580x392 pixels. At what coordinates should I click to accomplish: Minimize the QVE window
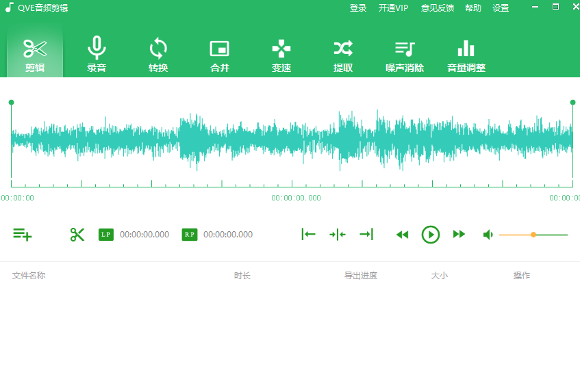535,7
